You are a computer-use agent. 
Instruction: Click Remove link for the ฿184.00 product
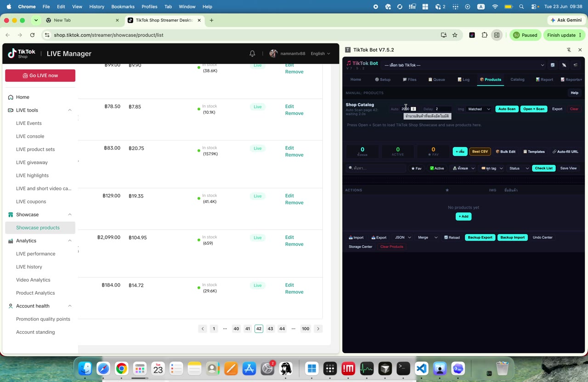294,292
